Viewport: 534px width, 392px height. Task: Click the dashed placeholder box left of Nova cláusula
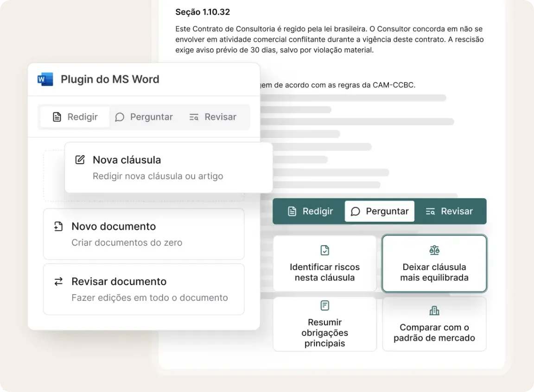point(53,176)
